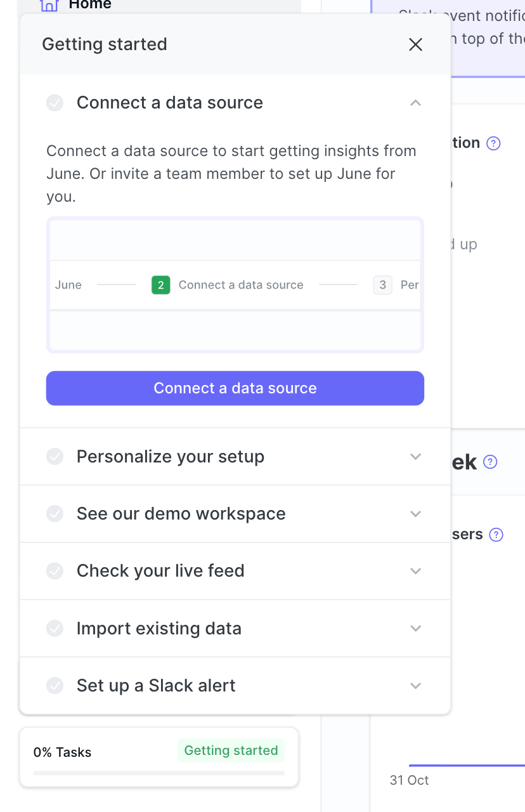Click the green step 2 badge
Image resolution: width=525 pixels, height=812 pixels.
(161, 285)
